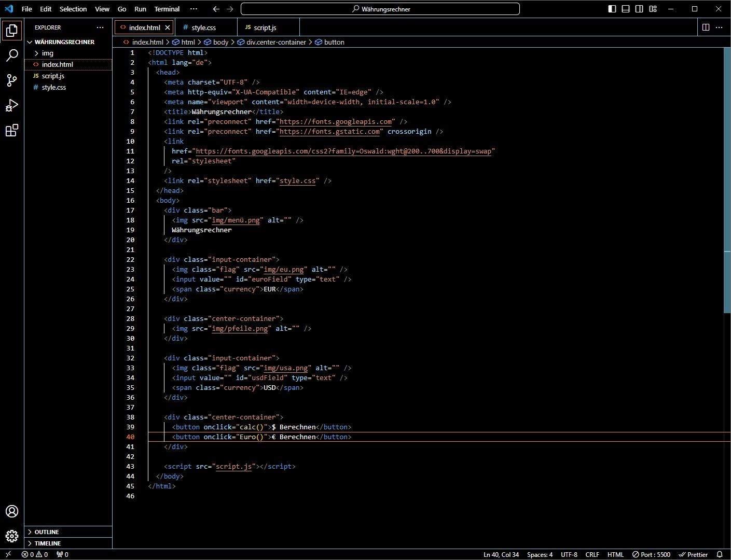Expand the OUTLINE section
731x560 pixels.
click(68, 532)
